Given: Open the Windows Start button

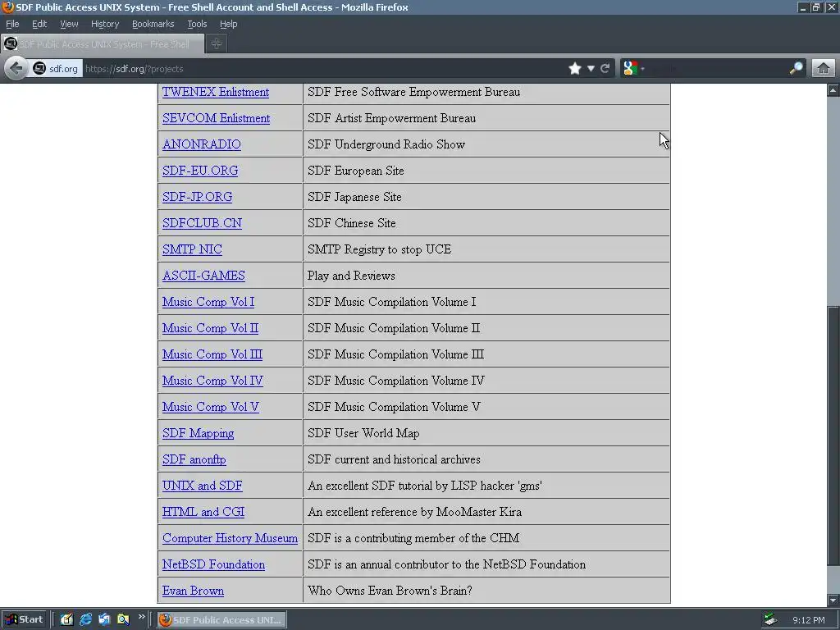Looking at the screenshot, I should coord(24,620).
